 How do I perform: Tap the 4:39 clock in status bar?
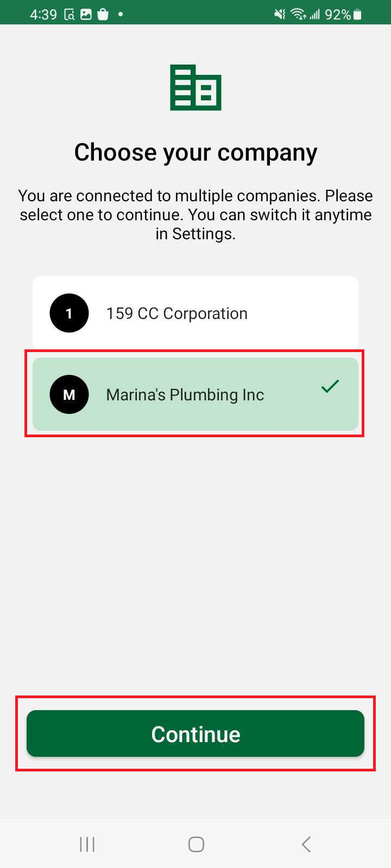(x=43, y=15)
